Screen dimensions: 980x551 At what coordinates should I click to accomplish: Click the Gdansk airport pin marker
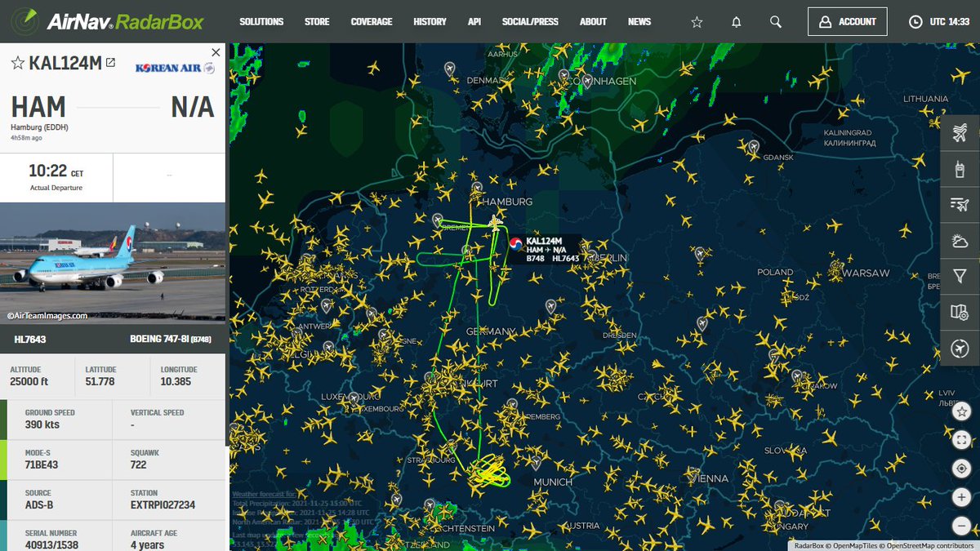(x=753, y=147)
